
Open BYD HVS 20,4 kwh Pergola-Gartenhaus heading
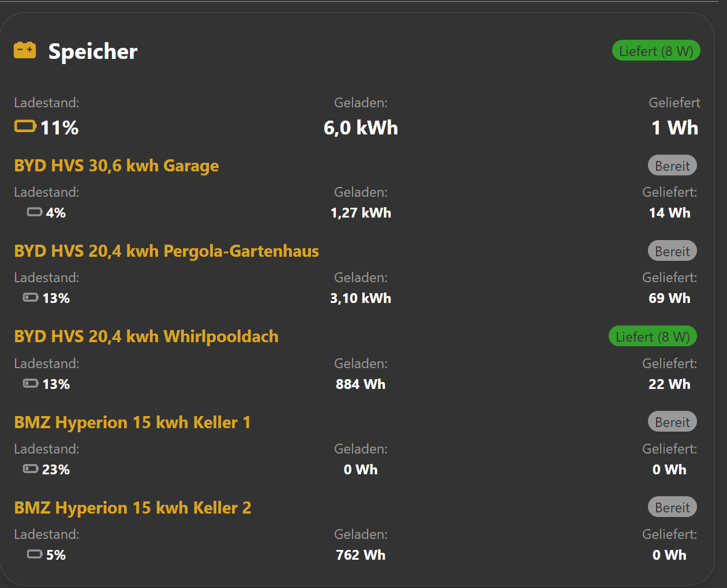coord(166,251)
